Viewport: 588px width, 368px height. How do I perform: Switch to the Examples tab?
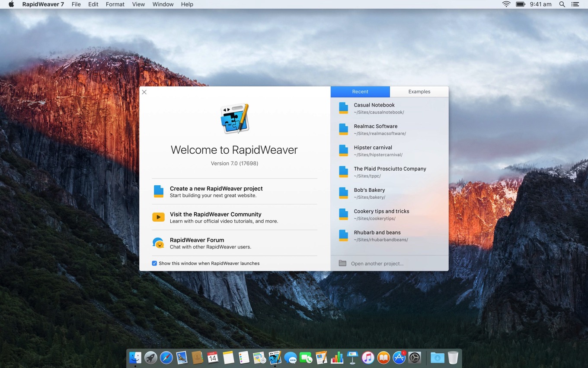pos(419,92)
